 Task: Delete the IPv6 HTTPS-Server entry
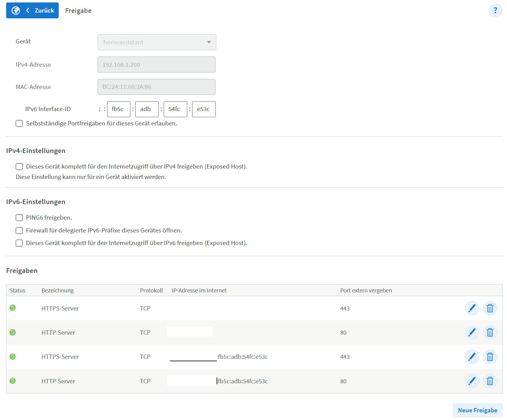[x=490, y=357]
